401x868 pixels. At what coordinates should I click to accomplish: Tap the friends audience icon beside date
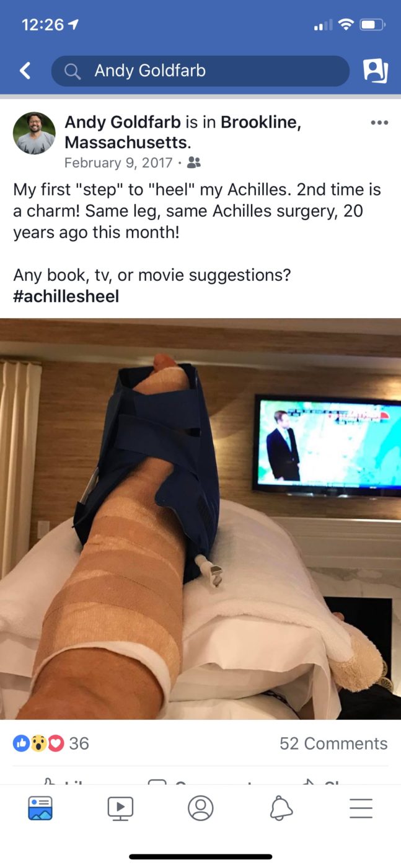(x=194, y=163)
